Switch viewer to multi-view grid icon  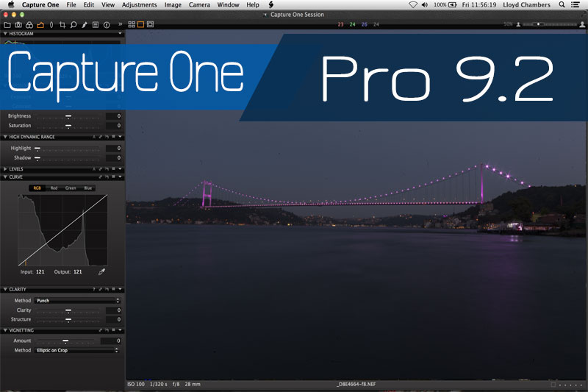[x=132, y=24]
